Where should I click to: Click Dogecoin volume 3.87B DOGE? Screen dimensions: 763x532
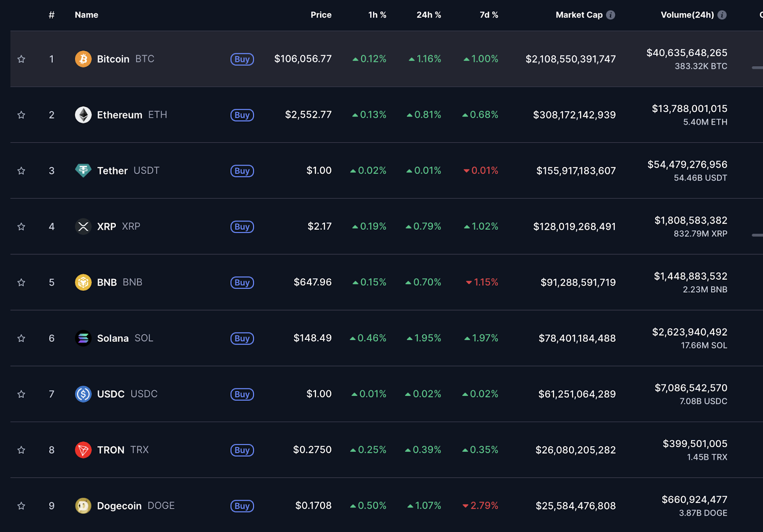click(x=703, y=513)
